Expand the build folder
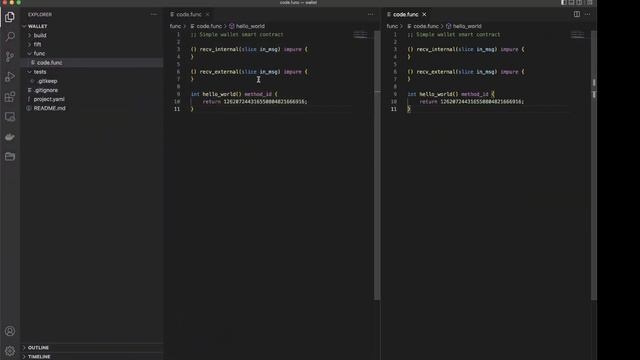Screen dimensions: 640x360 click(x=92, y=36)
